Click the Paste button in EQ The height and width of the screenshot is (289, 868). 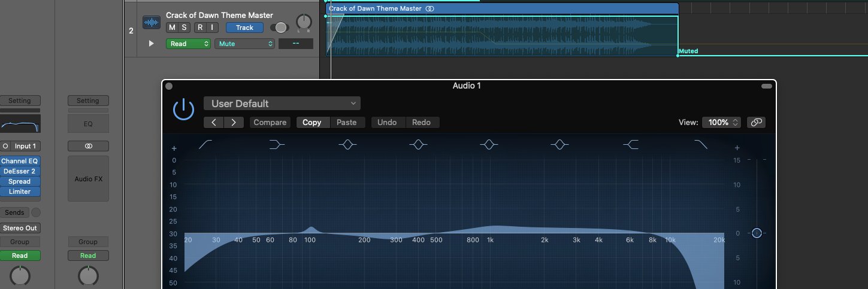point(347,122)
